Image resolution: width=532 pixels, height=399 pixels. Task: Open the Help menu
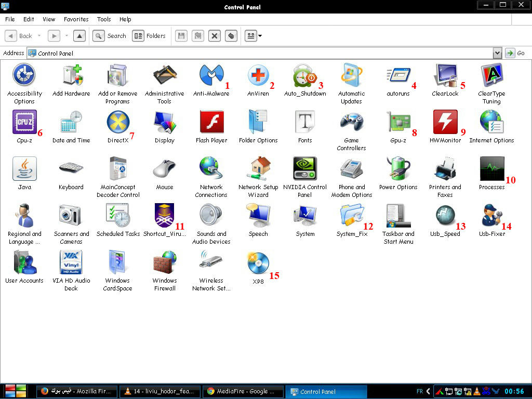click(x=125, y=19)
